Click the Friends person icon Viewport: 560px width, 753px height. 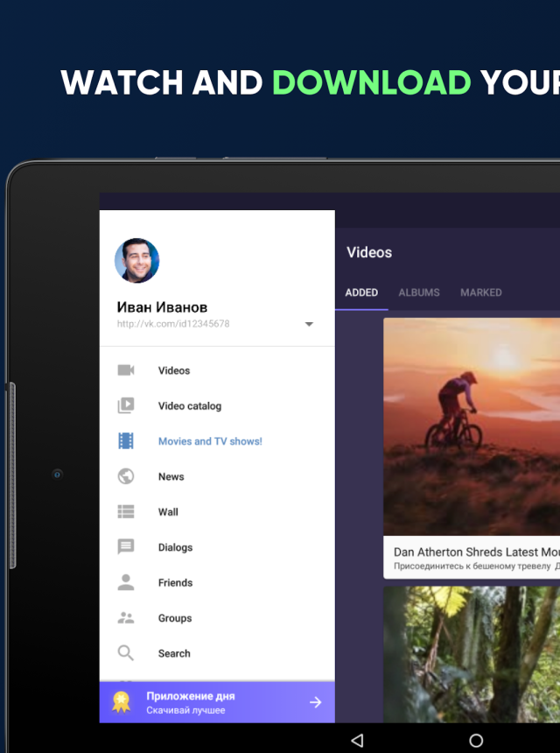click(126, 582)
